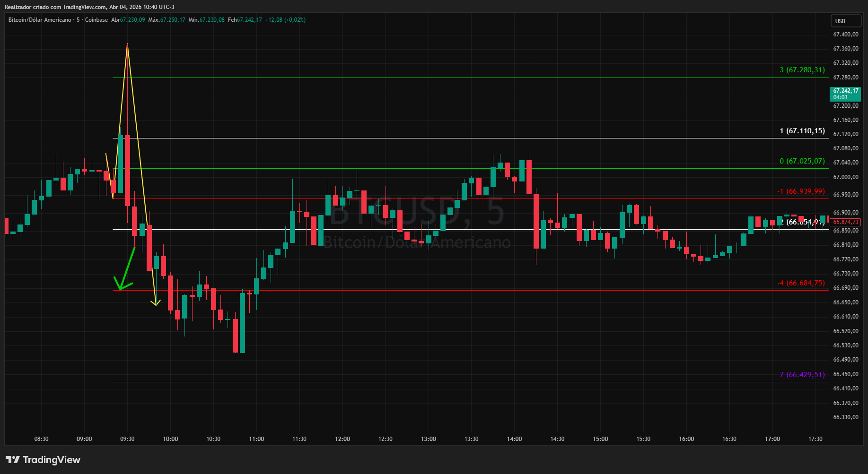Screen dimensions: 868x474
Task: Click the 12:30 time axis label
Action: (386, 439)
